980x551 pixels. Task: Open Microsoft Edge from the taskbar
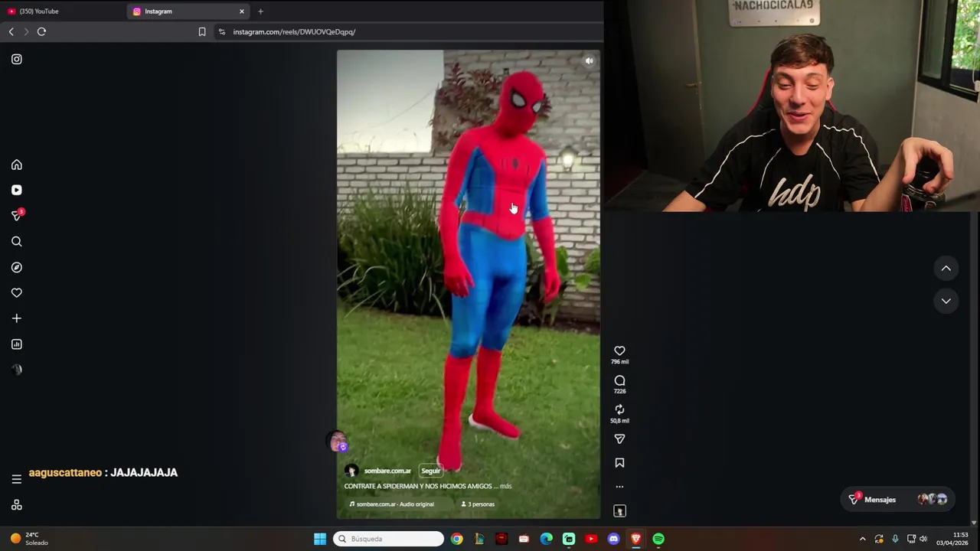547,539
